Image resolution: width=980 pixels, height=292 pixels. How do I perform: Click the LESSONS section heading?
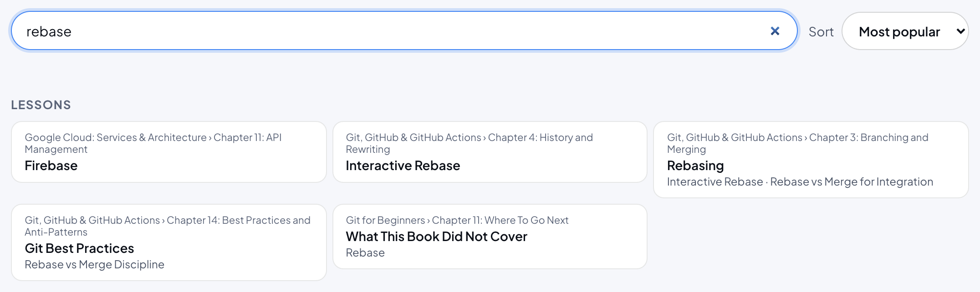tap(41, 105)
